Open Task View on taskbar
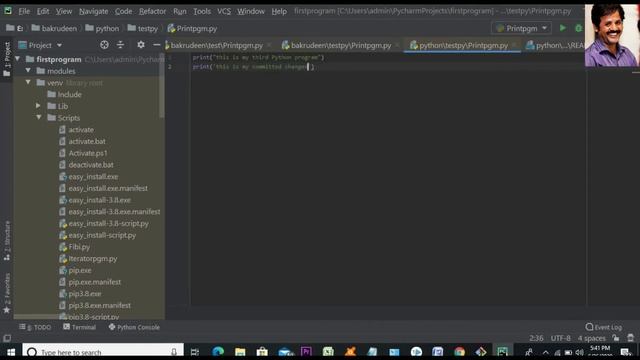Screen dimensions: 640x360 [x=195, y=351]
